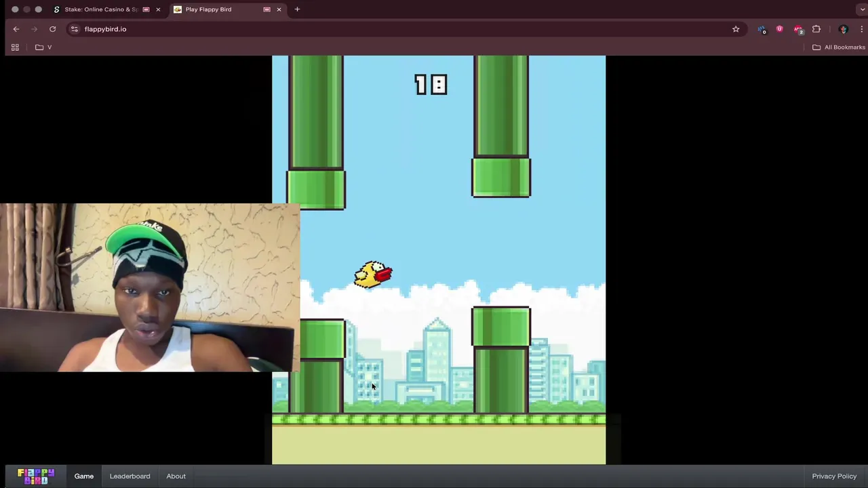This screenshot has height=488, width=868.
Task: Click the recording indicator on the Stake tab
Action: coord(146,9)
